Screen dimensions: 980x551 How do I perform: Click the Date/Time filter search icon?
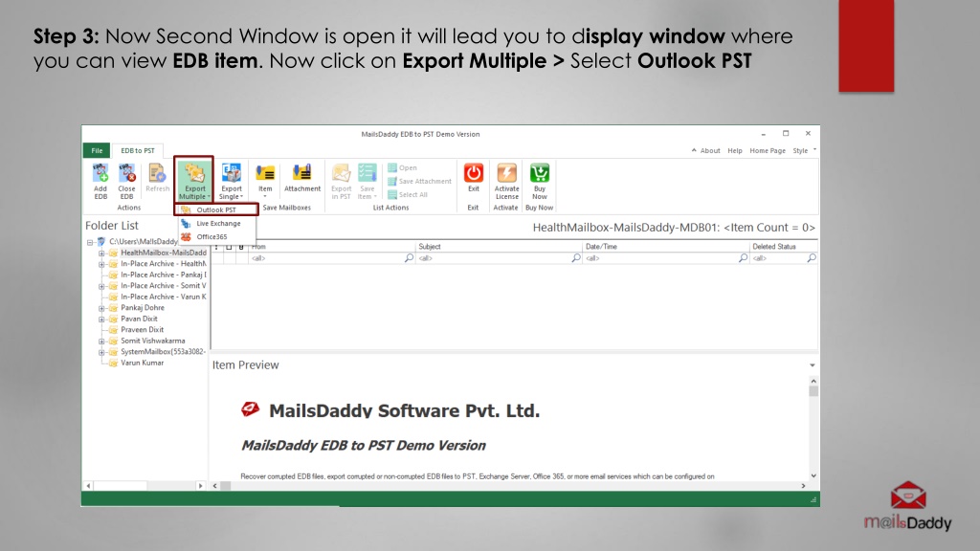point(743,258)
